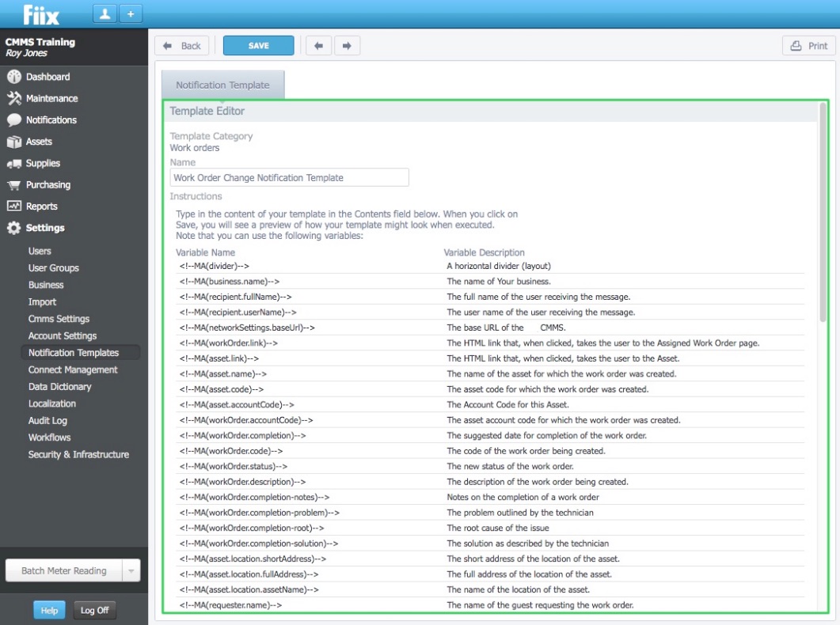
Task: Click the <!--MA(recipient.userName)--> variable
Action: point(238,312)
